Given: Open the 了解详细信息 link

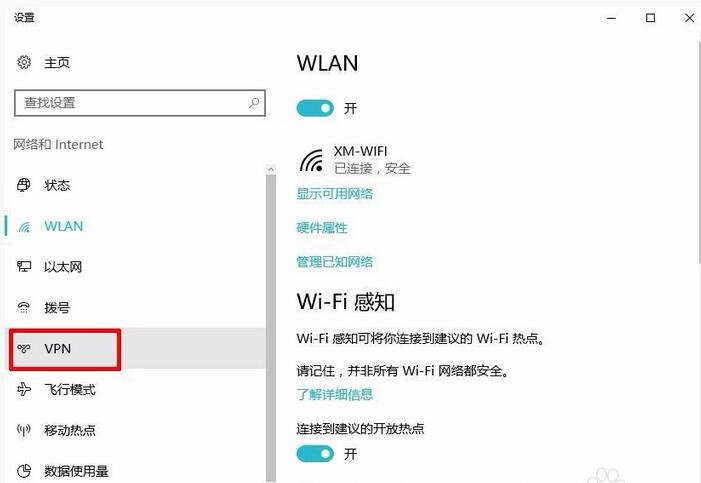Looking at the screenshot, I should click(334, 394).
